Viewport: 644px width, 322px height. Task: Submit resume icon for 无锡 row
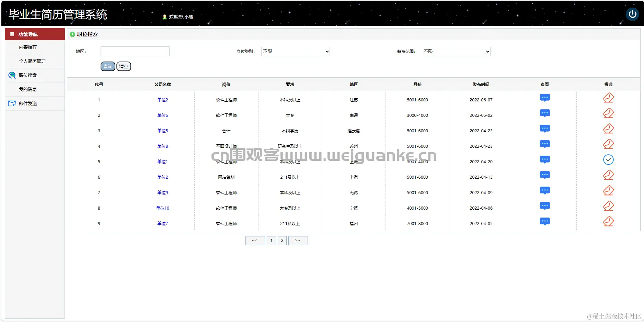(x=608, y=191)
